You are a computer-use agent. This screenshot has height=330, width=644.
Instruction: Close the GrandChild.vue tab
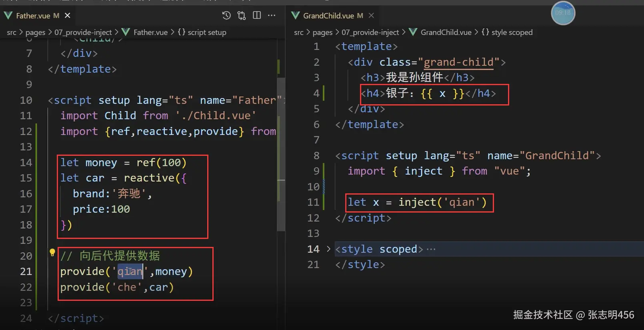pyautogui.click(x=371, y=15)
